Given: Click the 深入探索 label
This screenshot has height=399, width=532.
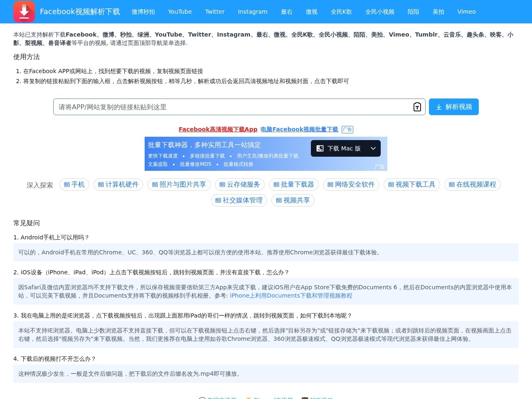Looking at the screenshot, I should click(40, 185).
